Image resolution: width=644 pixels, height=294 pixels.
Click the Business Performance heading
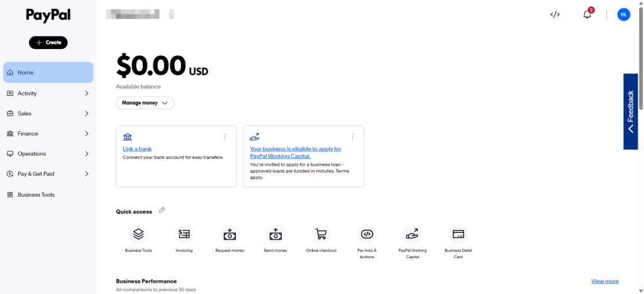coord(146,281)
